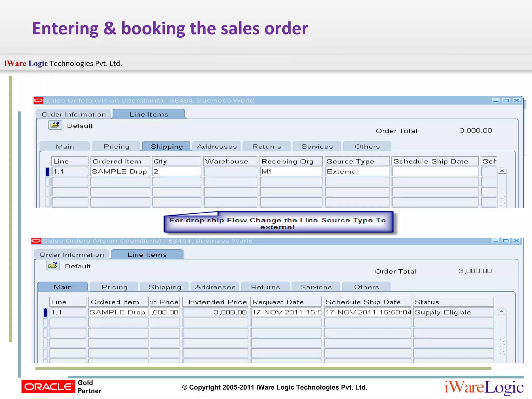
Task: Select Main sub-tab in lower window
Action: click(x=63, y=287)
